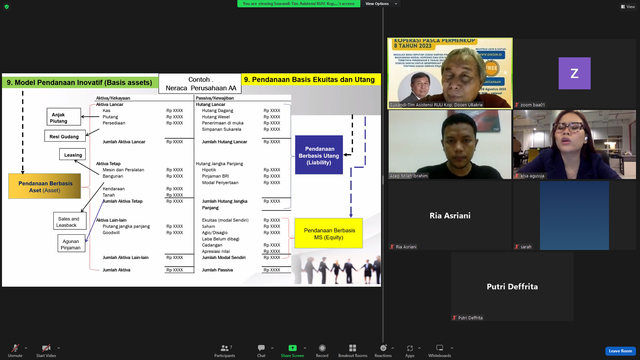
Task: Expand video options arrow beside Start Video
Action: point(58,348)
